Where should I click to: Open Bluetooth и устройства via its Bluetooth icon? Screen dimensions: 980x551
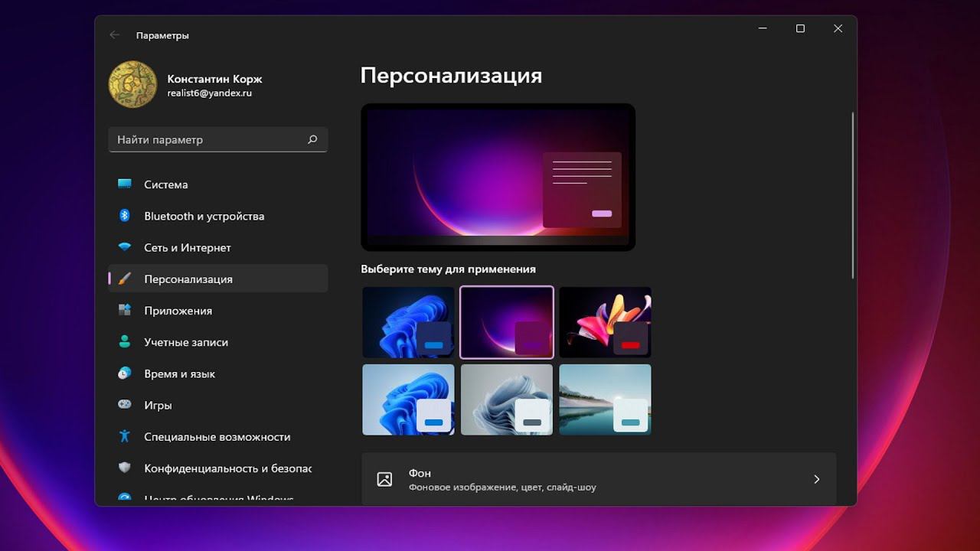[x=125, y=216]
